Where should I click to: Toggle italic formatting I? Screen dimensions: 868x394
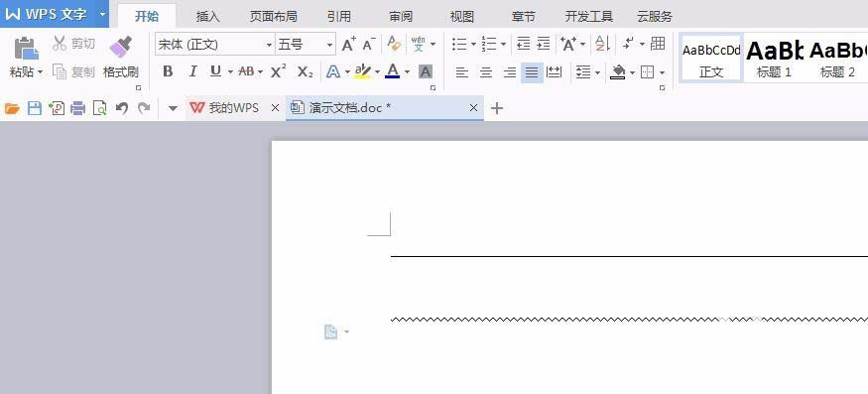(x=192, y=71)
